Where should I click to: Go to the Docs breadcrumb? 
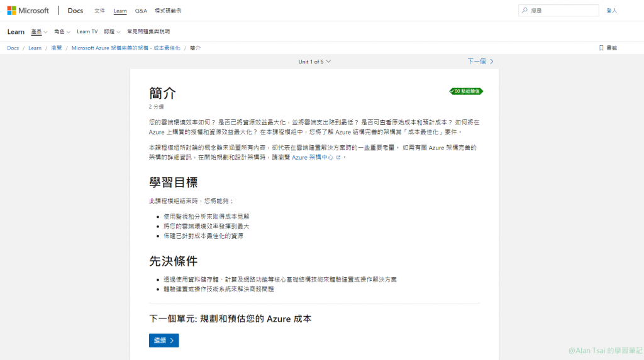[13, 48]
